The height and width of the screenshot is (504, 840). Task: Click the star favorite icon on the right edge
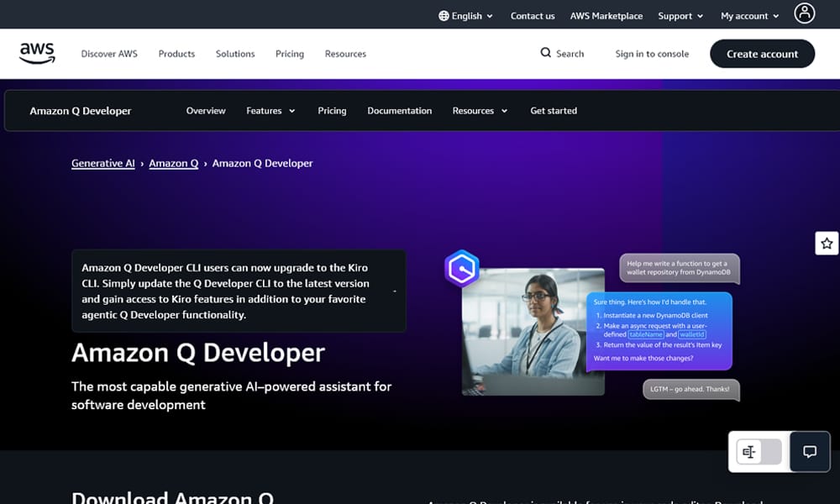[827, 243]
